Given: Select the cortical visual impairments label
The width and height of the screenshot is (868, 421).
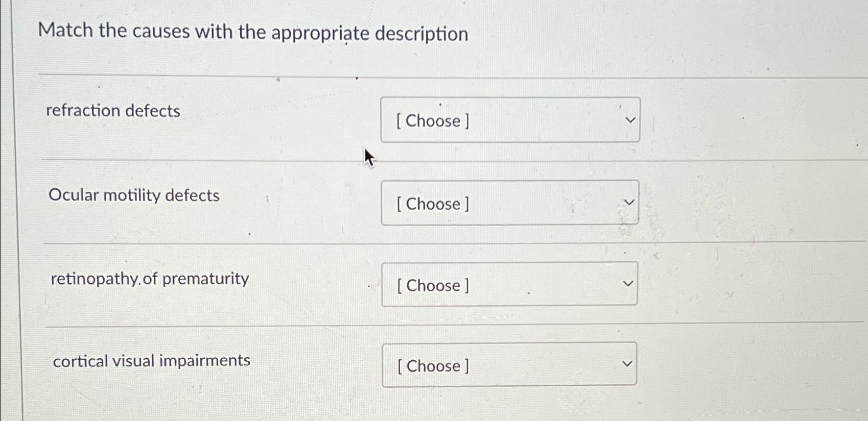Looking at the screenshot, I should click(151, 360).
